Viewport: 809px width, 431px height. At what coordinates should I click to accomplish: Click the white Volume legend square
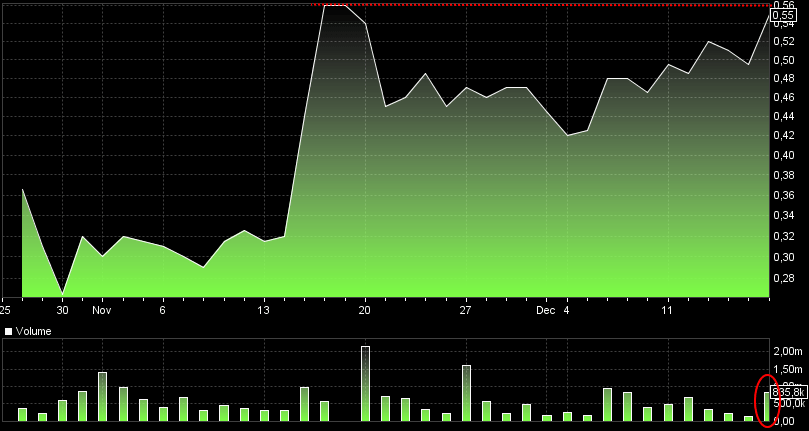[10, 330]
